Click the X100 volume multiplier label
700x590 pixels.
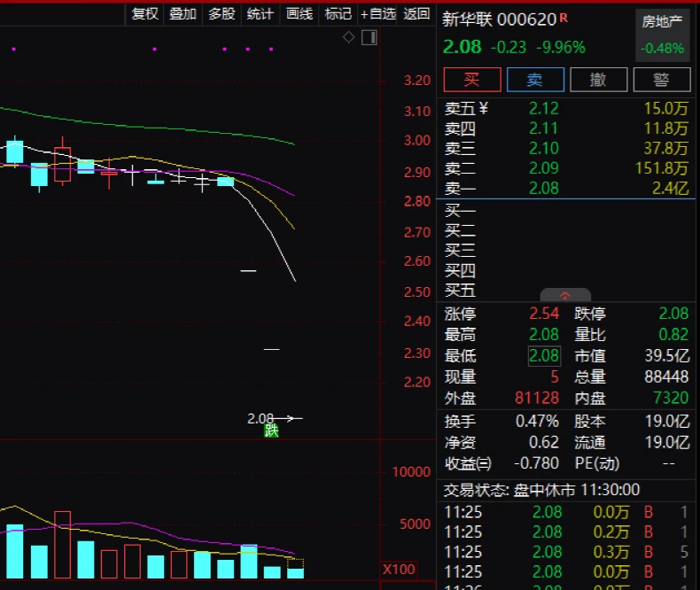(400, 568)
